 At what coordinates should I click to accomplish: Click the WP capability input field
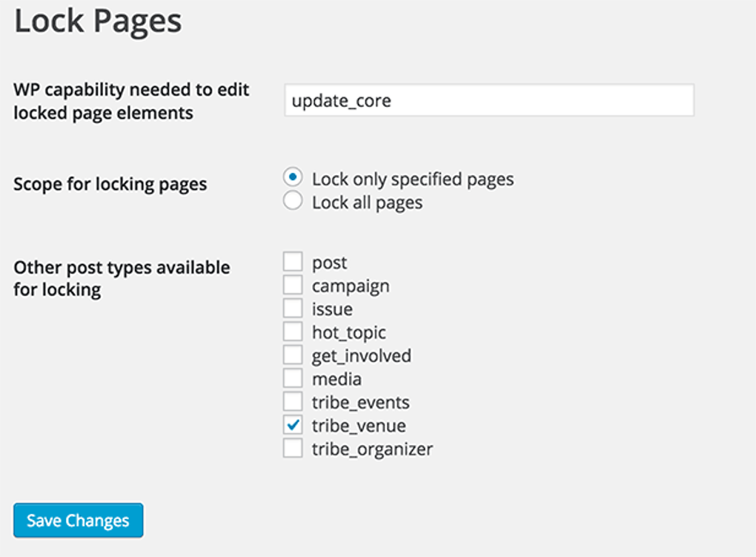[488, 100]
